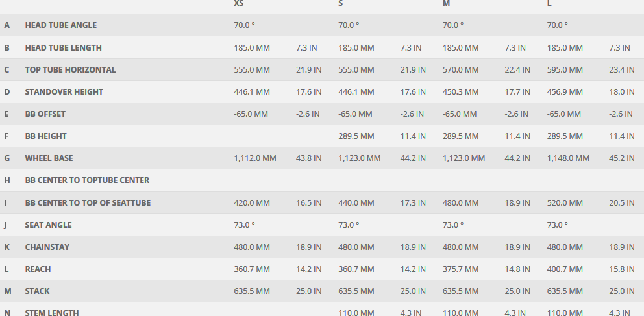Select the CHAINSTAY row label
Image resolution: width=644 pixels, height=316 pixels.
click(x=47, y=247)
